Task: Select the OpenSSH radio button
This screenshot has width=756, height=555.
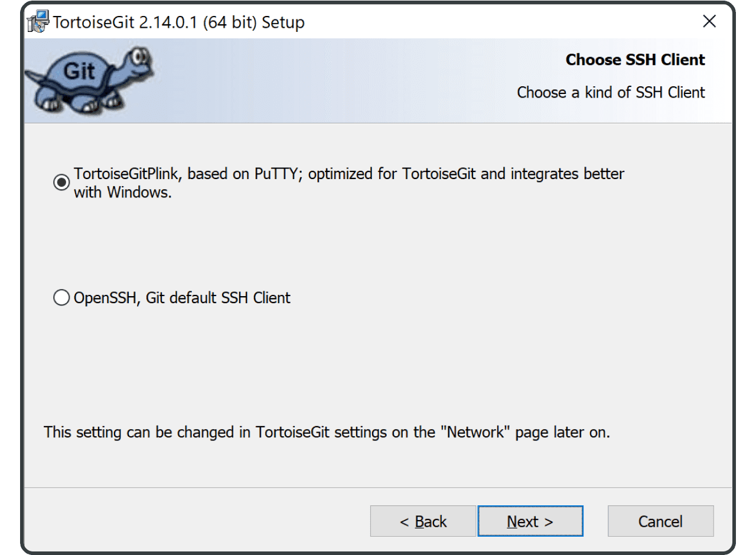Action: [x=61, y=298]
